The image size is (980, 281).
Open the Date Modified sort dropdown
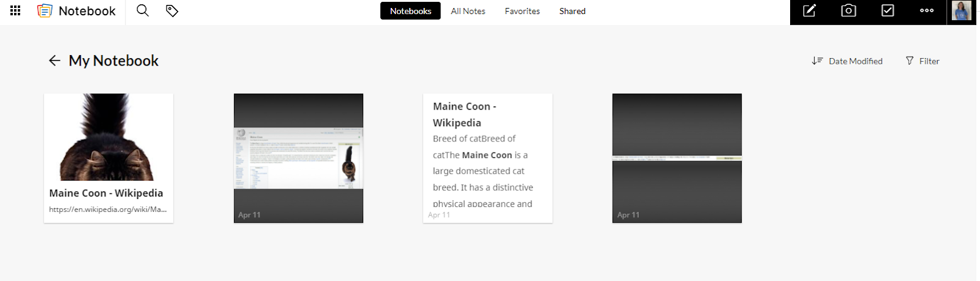(x=847, y=61)
